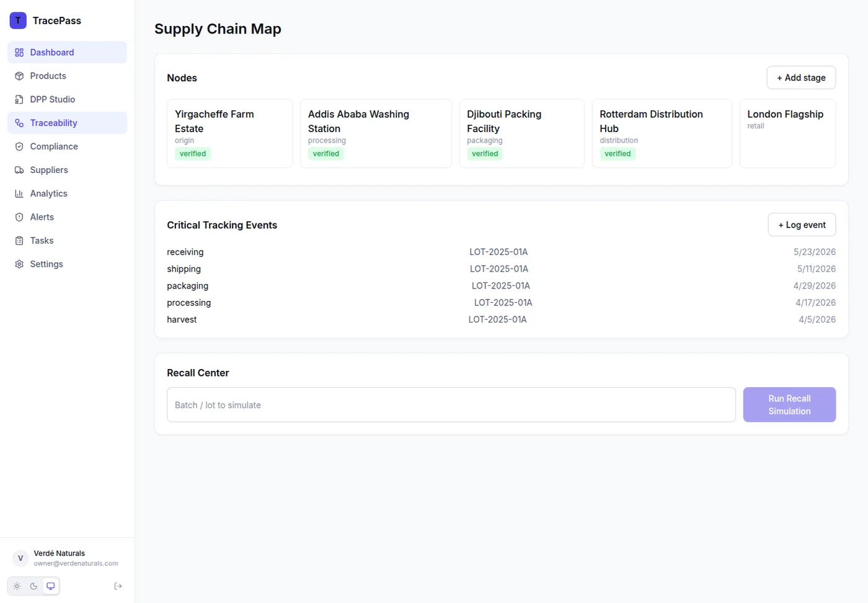Select Djibouti Packing Facility node
The height and width of the screenshot is (603, 868).
point(521,133)
